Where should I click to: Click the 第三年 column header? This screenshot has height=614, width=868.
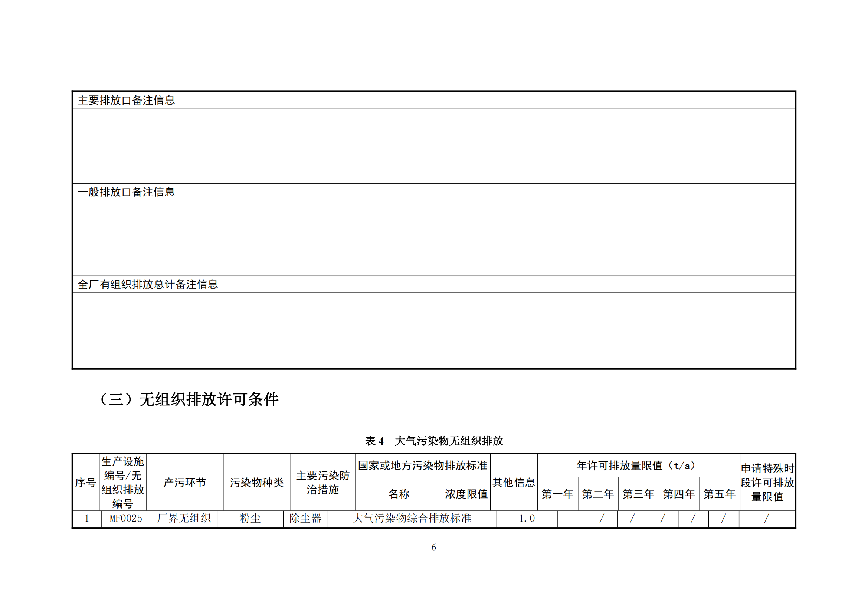coord(639,494)
